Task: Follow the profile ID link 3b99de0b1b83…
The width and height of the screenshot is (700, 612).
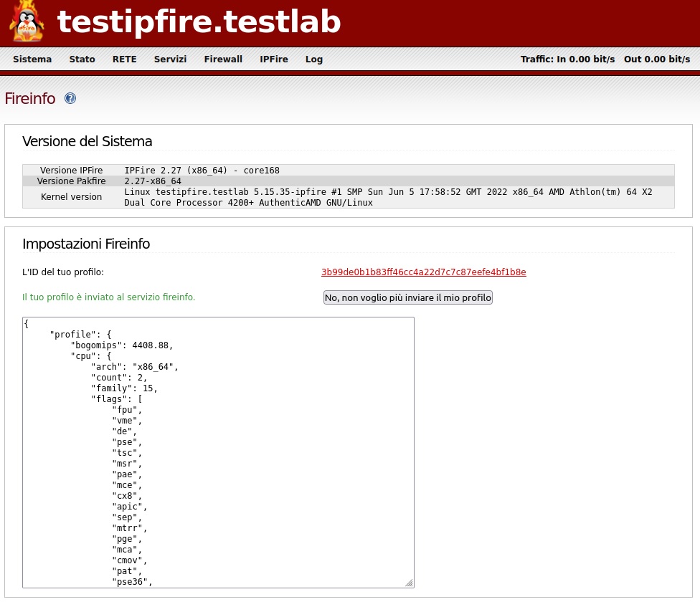Action: [x=424, y=272]
